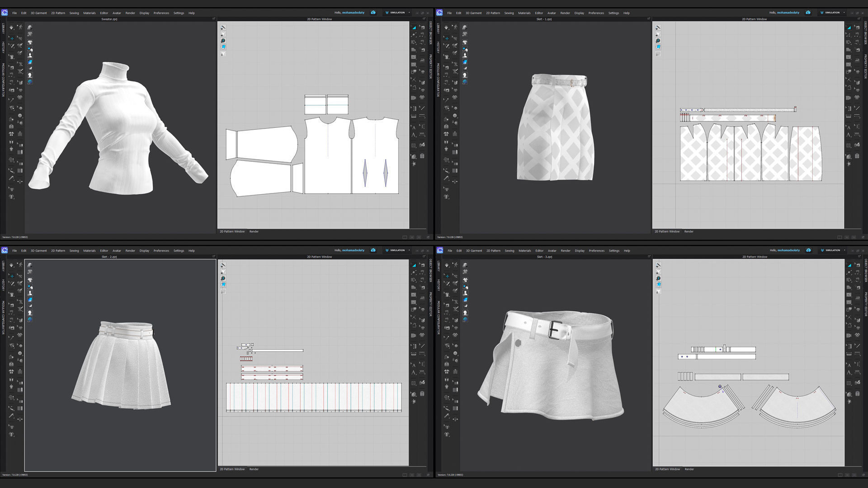Open the PROPERTY EDITOR panel in Sweater window
The height and width of the screenshot is (488, 868).
point(430,67)
